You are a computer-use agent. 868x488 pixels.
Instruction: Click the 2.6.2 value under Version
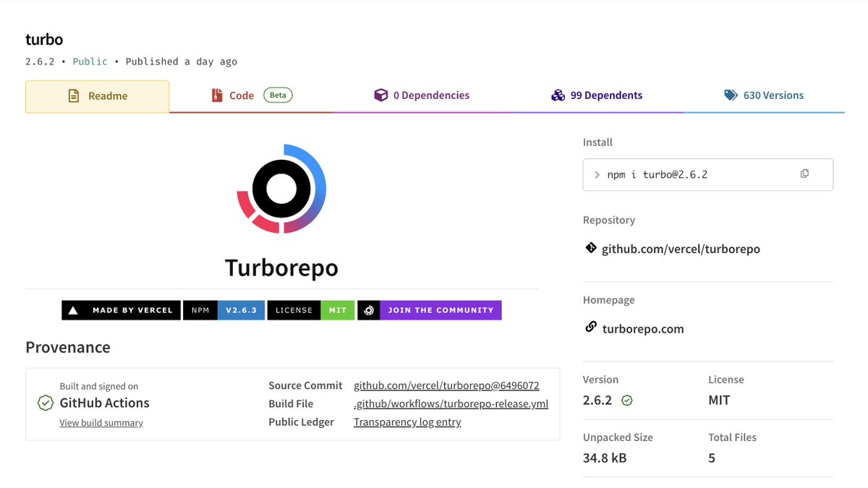597,400
